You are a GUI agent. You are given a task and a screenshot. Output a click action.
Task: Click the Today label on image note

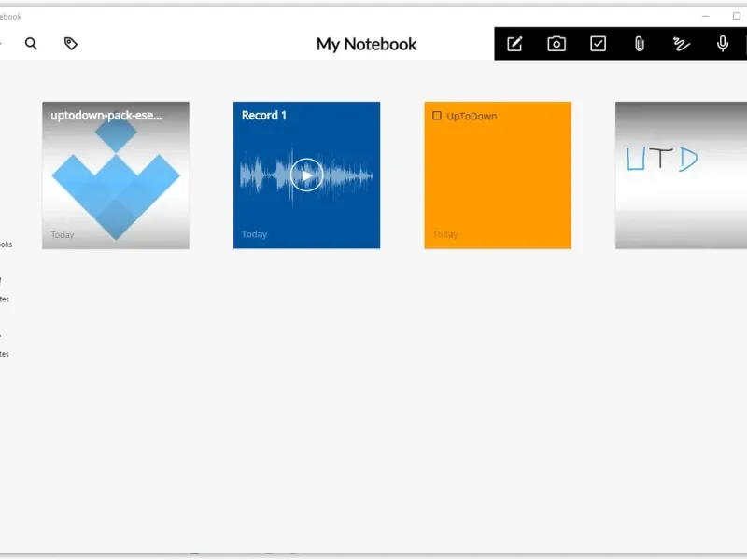pos(63,234)
